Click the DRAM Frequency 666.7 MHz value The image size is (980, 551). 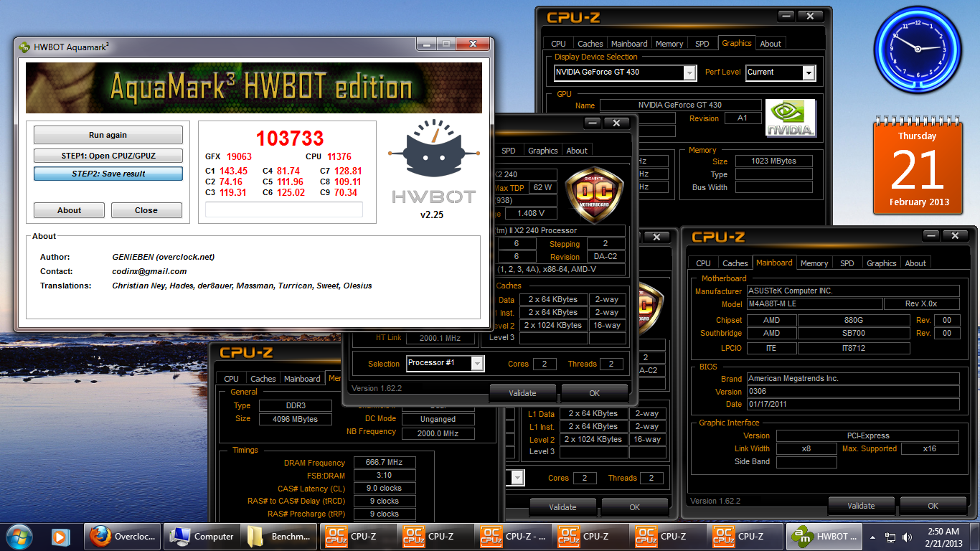pyautogui.click(x=385, y=463)
